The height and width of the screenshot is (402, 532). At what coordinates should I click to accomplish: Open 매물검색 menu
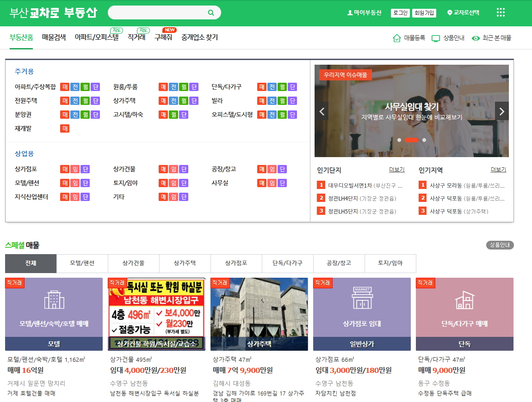[x=54, y=37]
